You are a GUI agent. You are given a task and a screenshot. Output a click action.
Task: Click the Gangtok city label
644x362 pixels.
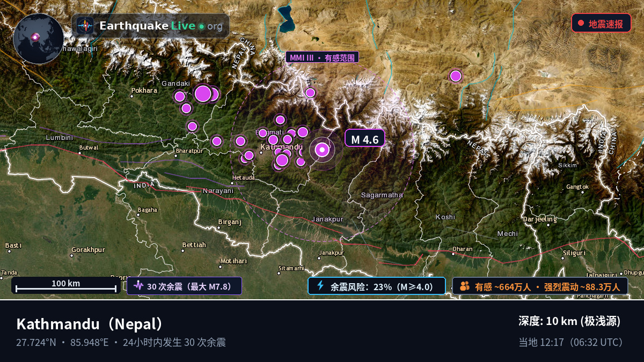[577, 187]
